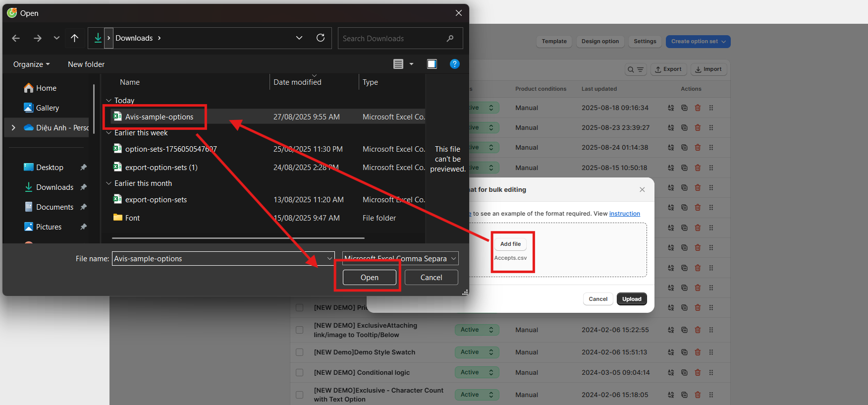Click the Refresh icon in address bar
Screen dimensions: 868x405
321,38
